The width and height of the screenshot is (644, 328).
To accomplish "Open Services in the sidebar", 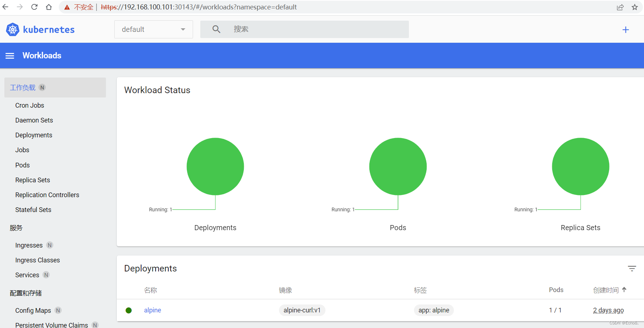I will tap(27, 275).
